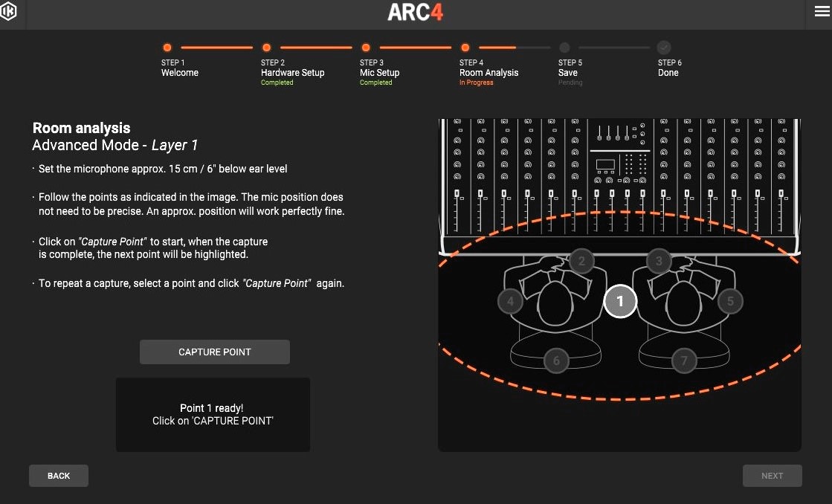Click the Step 4 Room Analysis dot
Image resolution: width=832 pixels, height=504 pixels.
coord(465,48)
